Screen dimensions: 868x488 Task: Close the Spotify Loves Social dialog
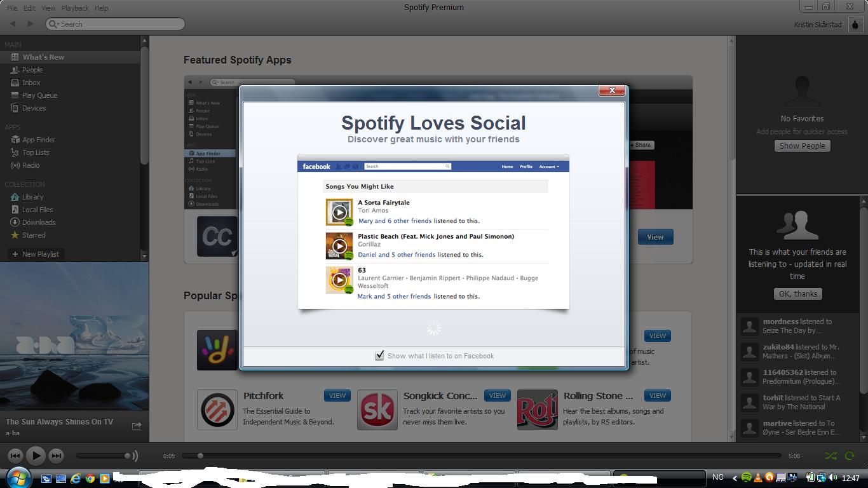coord(612,90)
